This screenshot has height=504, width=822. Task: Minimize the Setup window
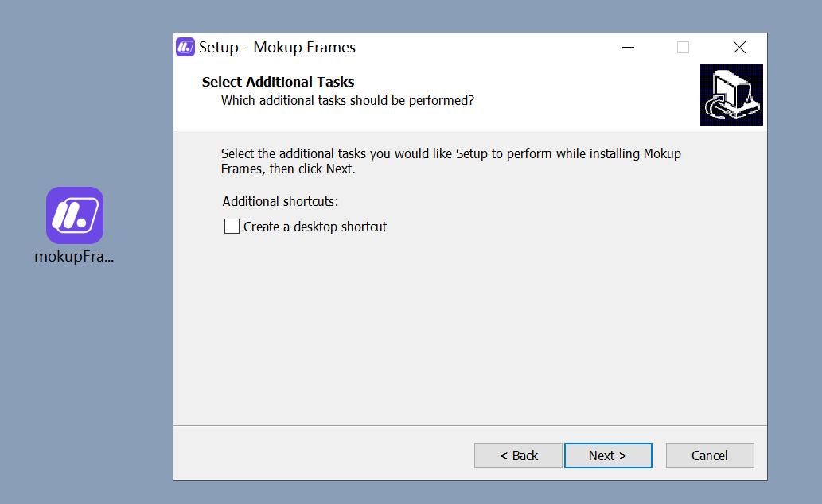point(629,48)
